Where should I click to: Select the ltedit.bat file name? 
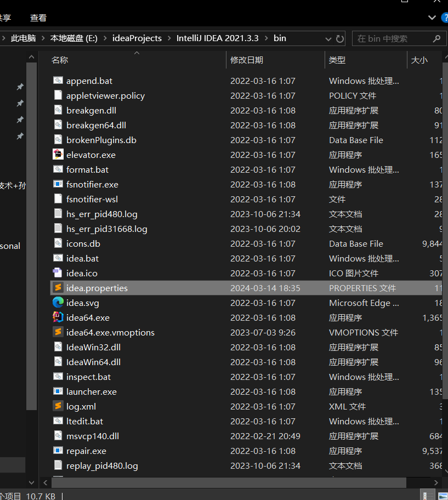(84, 421)
